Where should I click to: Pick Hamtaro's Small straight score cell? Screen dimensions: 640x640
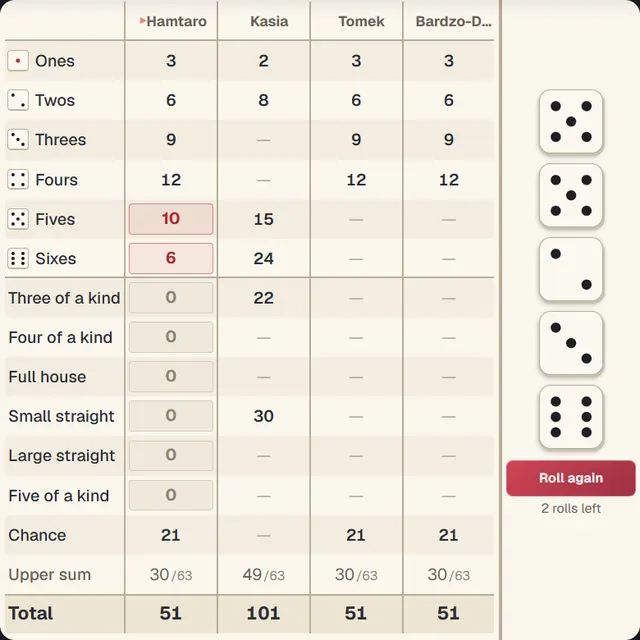point(171,416)
